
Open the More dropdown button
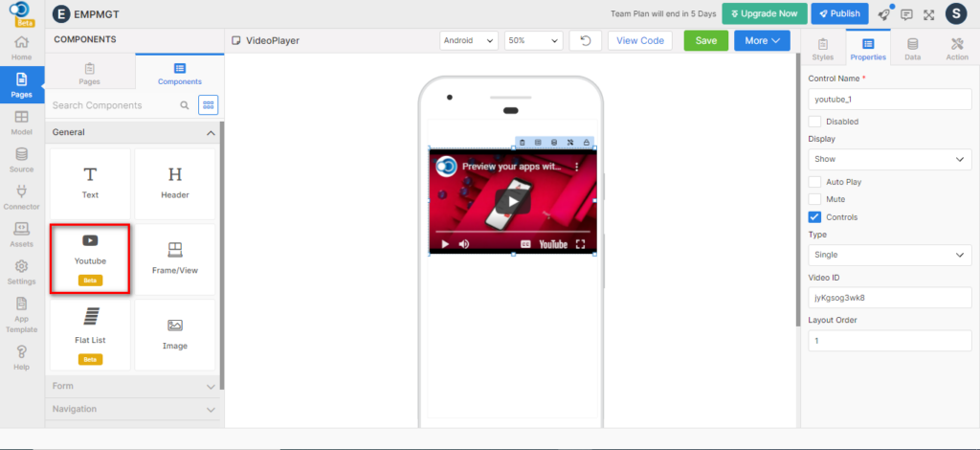pos(762,40)
